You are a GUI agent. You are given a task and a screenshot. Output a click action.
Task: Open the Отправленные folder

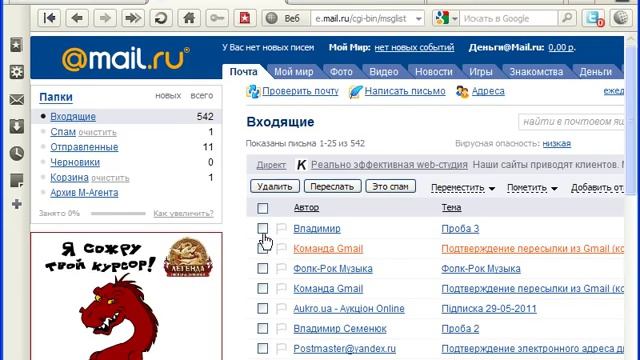[84, 147]
